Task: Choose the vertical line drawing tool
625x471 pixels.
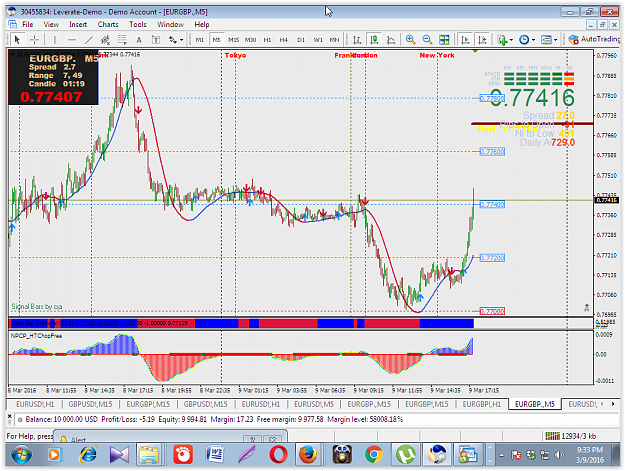Action: [54, 39]
